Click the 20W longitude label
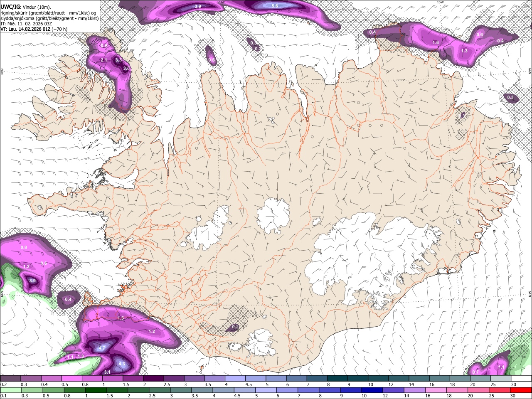Screen dimensions: 532x399 click(x=221, y=2)
